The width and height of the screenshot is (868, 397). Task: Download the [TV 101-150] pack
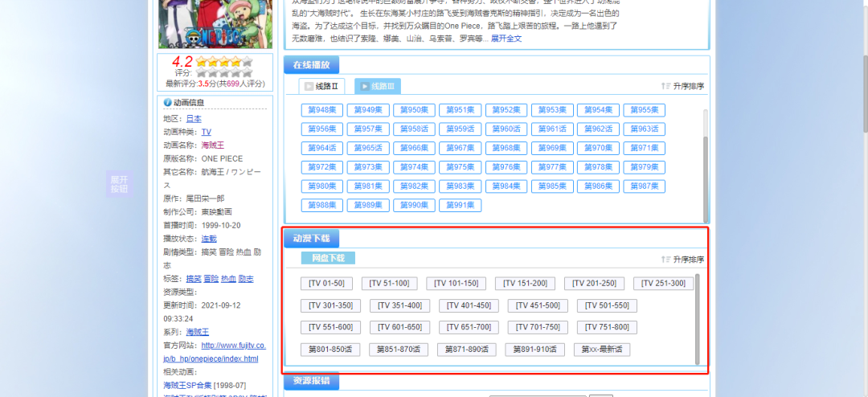[457, 284]
